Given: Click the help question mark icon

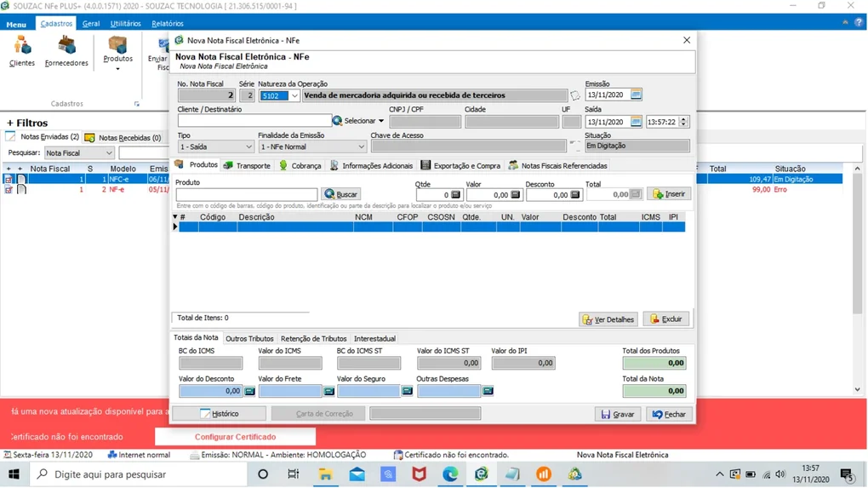Looking at the screenshot, I should (858, 23).
